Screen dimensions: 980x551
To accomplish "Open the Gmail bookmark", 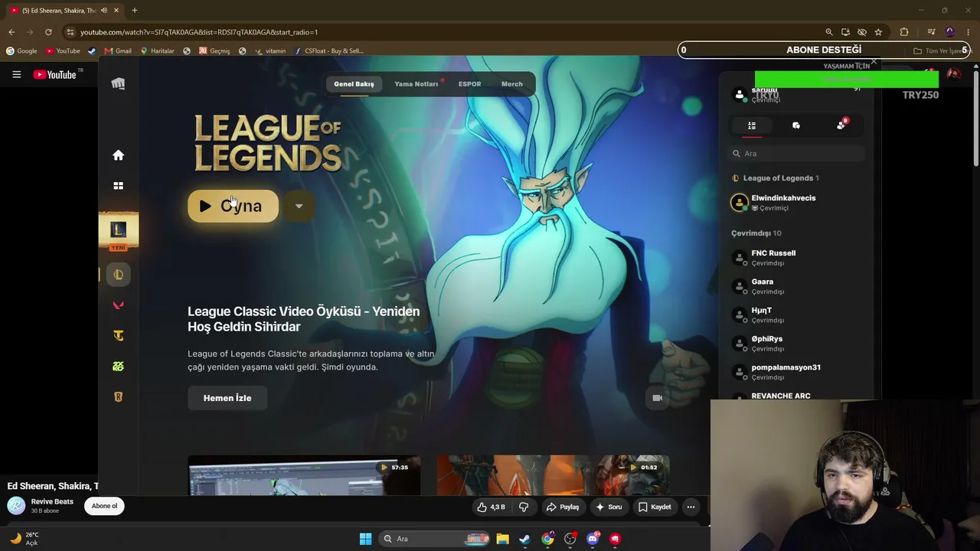I will [x=118, y=51].
